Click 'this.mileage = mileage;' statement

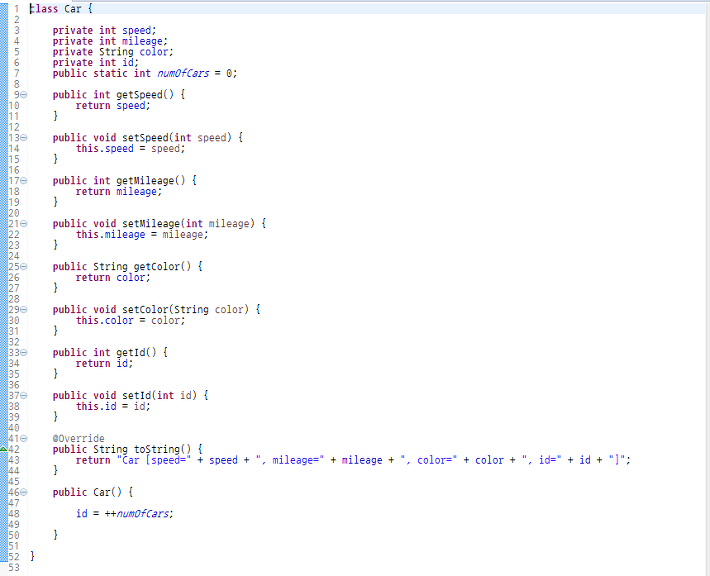(142, 235)
